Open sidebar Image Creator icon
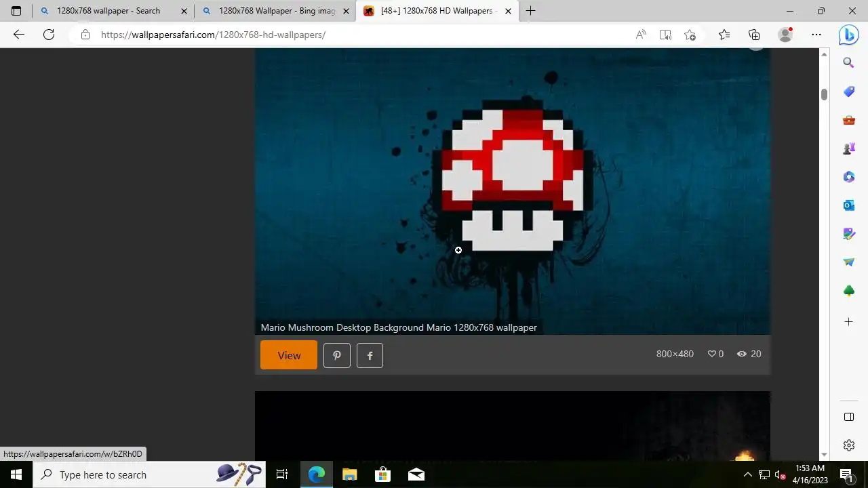The image size is (868, 488). 848,234
